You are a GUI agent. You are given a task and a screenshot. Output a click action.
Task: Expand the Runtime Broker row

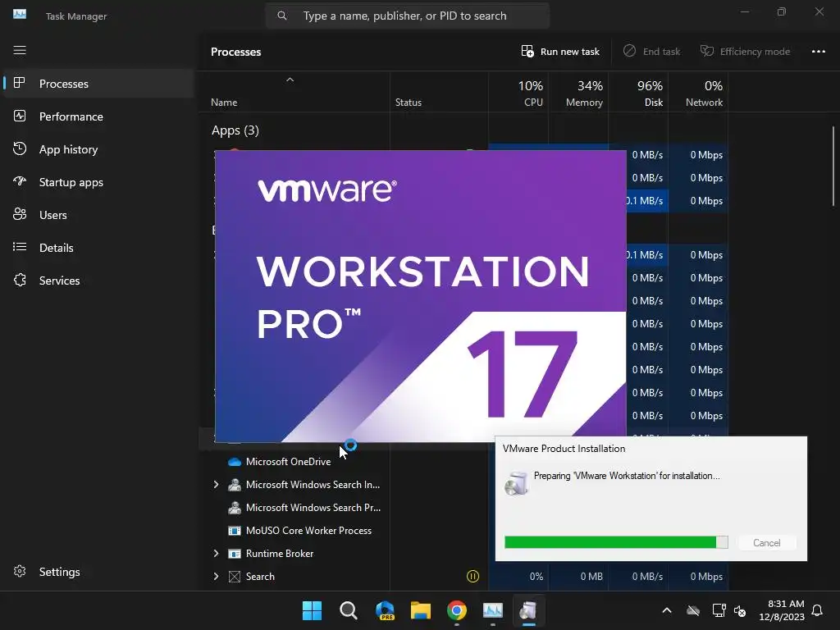tap(216, 554)
